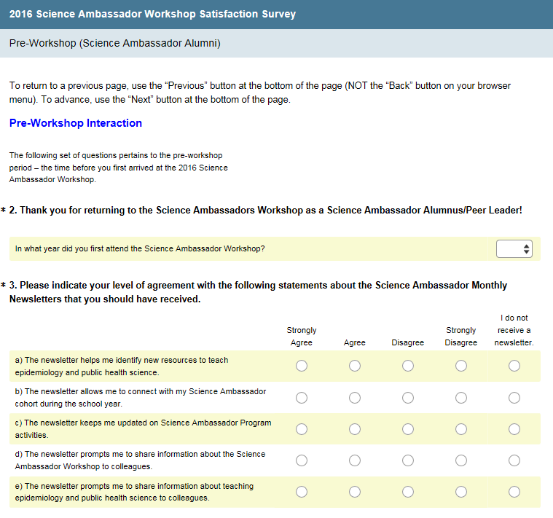Mark 'do not receive newsletter' for statement e

(514, 492)
